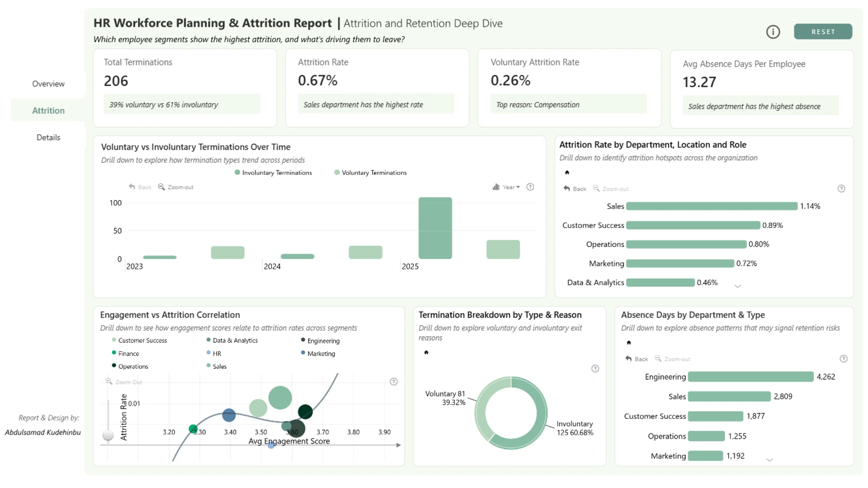The height and width of the screenshot is (488, 868).
Task: Toggle Involuntary Terminations legend item
Action: click(274, 173)
